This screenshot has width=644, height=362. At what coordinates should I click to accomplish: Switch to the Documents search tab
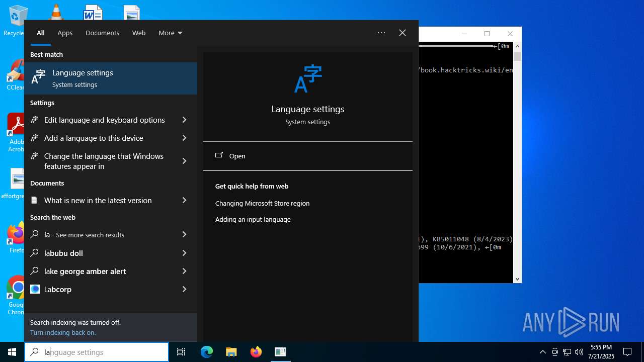tap(102, 33)
